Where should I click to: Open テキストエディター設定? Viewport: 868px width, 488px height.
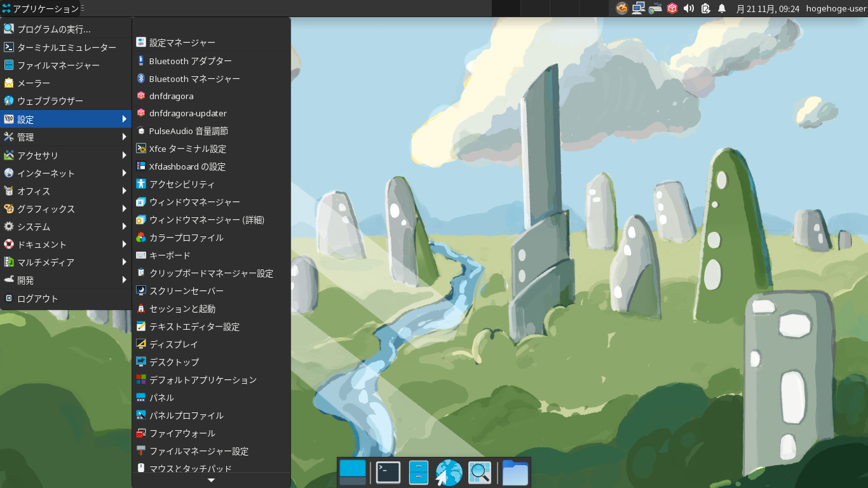click(211, 327)
